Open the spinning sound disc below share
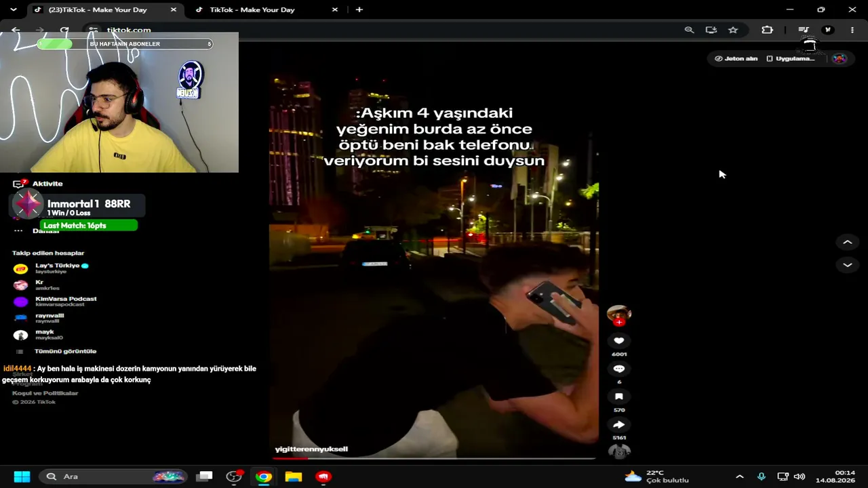 click(x=619, y=451)
